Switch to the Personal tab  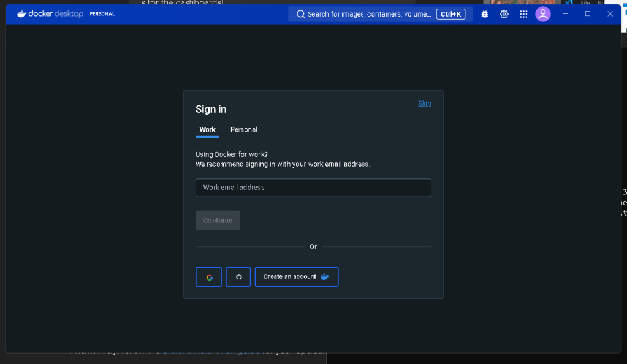click(x=243, y=130)
